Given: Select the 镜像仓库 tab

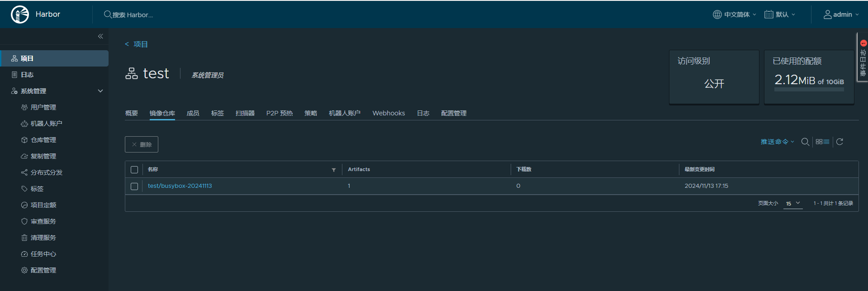Looking at the screenshot, I should click(x=162, y=113).
